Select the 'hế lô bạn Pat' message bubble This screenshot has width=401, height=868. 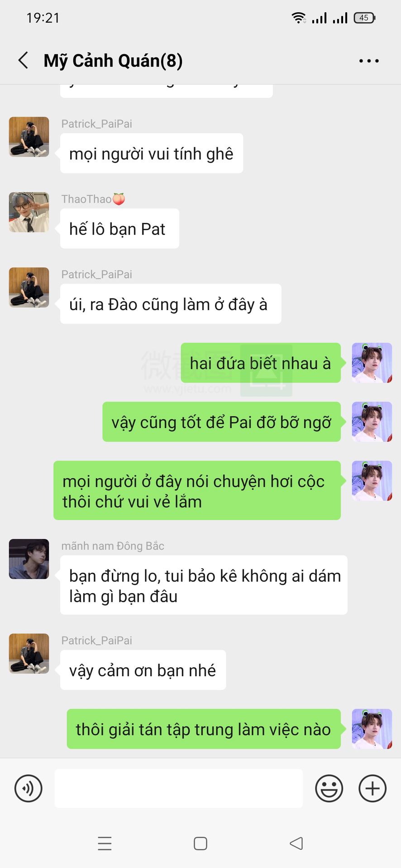(x=119, y=229)
